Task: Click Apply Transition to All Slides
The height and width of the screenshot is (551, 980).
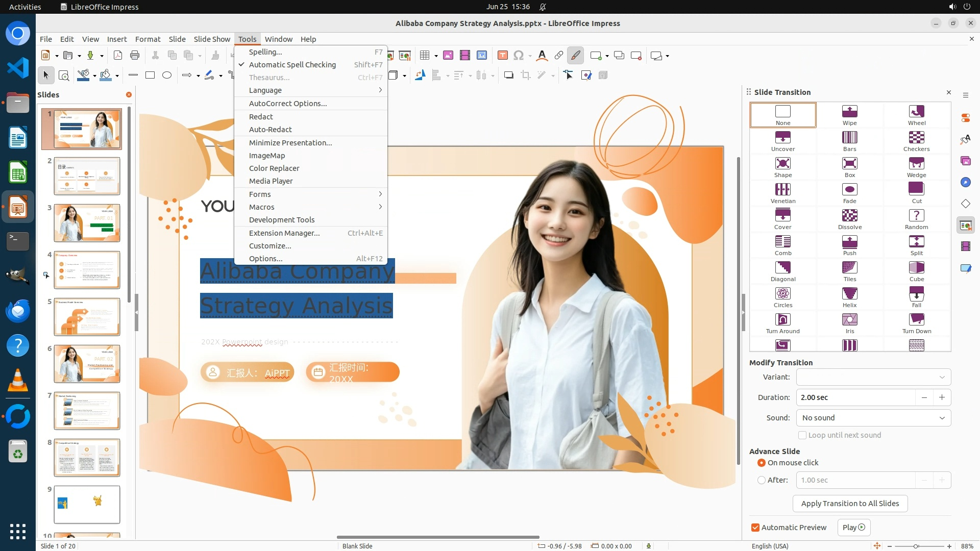Action: (x=849, y=504)
